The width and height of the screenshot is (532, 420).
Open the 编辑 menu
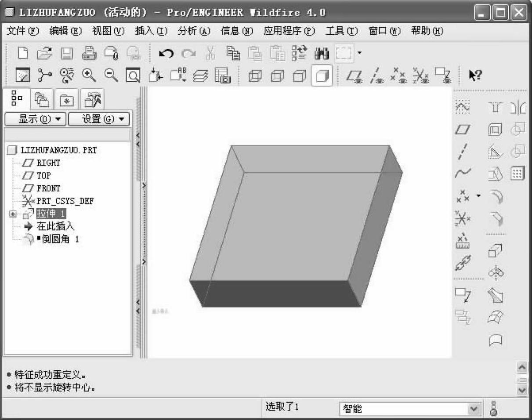[65, 31]
